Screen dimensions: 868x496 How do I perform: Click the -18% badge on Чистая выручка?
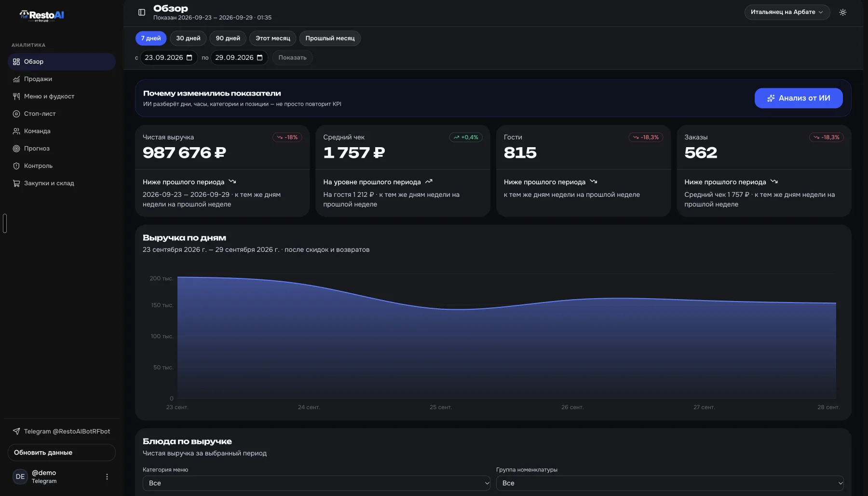(x=287, y=138)
